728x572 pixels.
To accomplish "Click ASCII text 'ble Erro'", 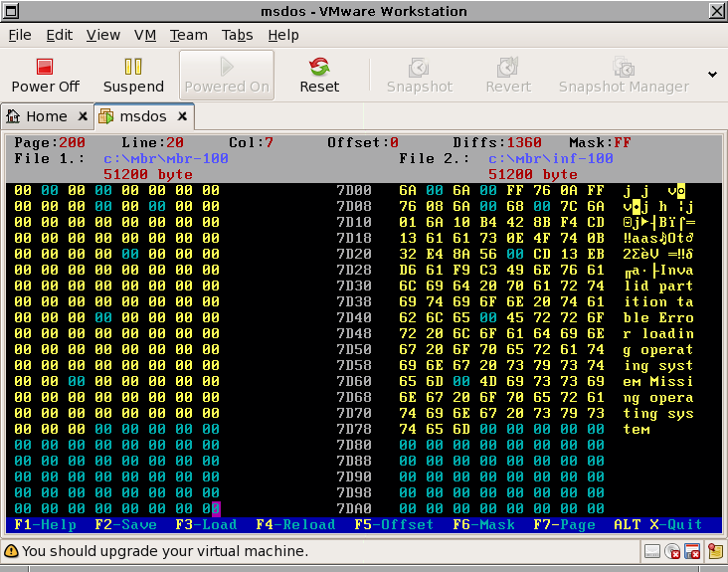I will coord(658,318).
